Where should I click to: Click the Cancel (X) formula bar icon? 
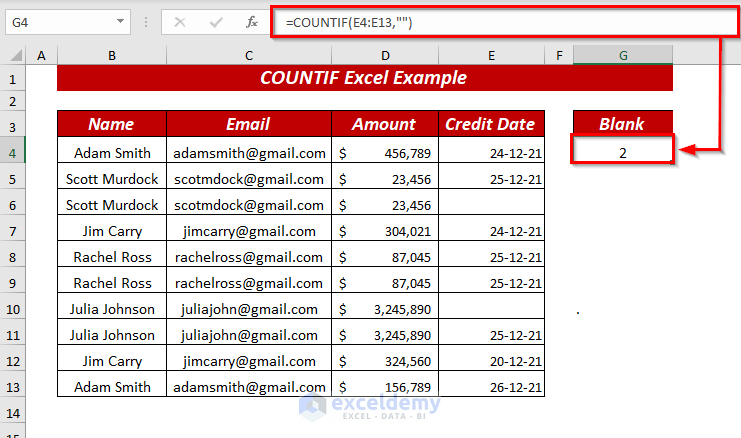click(180, 22)
